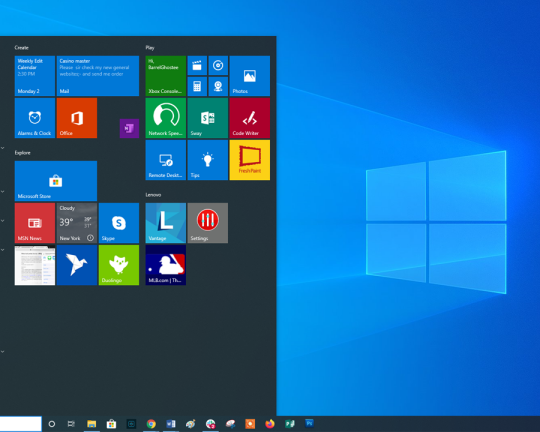This screenshot has width=540, height=432.
Task: Click the Create group header
Action: pos(21,48)
